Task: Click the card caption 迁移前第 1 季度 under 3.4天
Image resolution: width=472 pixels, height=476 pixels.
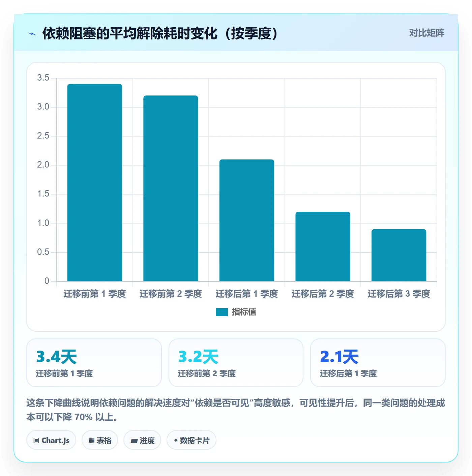Action: click(x=64, y=374)
